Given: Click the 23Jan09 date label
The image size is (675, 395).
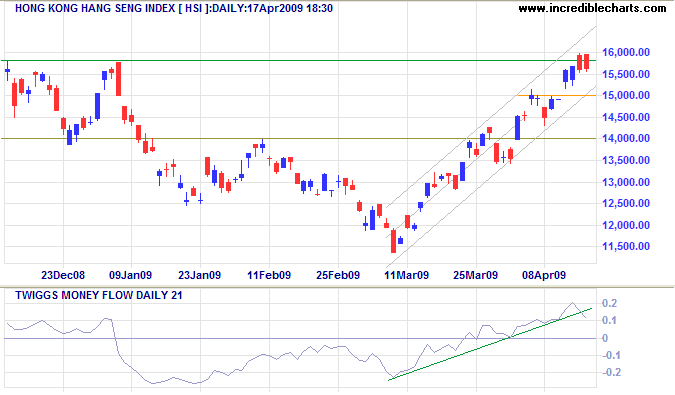Looking at the screenshot, I should pos(199,275).
